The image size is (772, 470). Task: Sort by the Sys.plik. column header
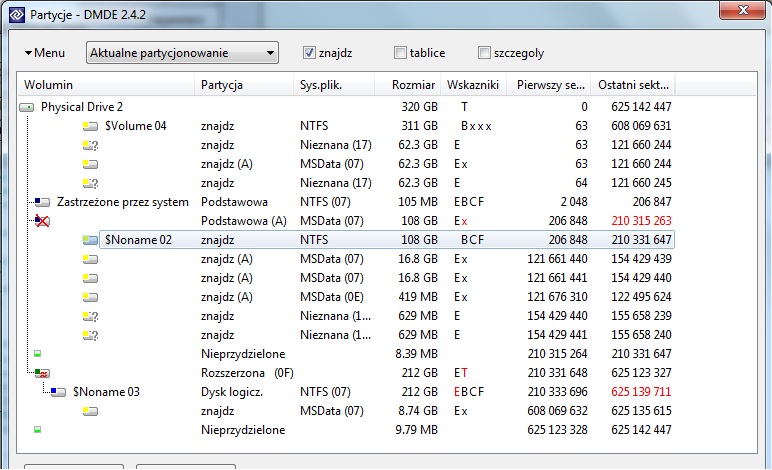(x=334, y=85)
